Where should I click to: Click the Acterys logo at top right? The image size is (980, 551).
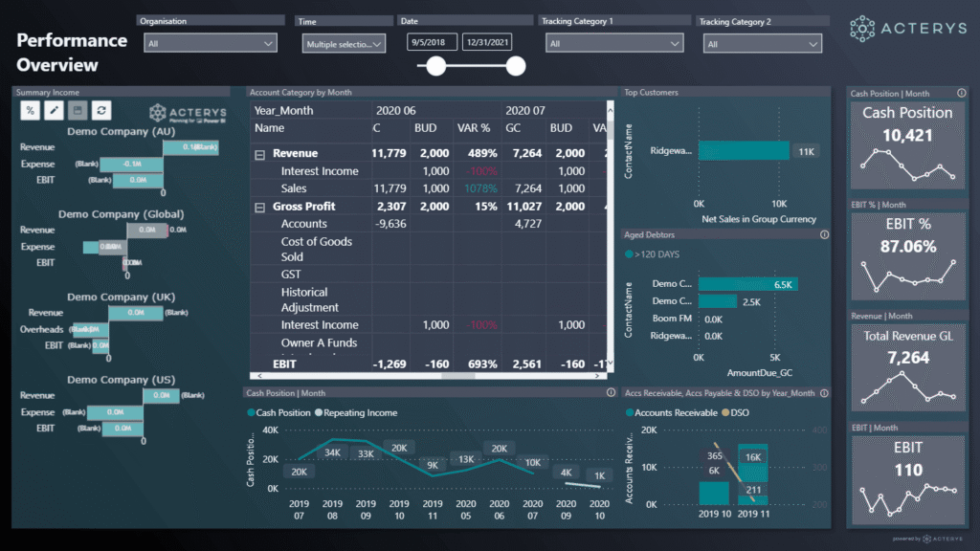907,29
